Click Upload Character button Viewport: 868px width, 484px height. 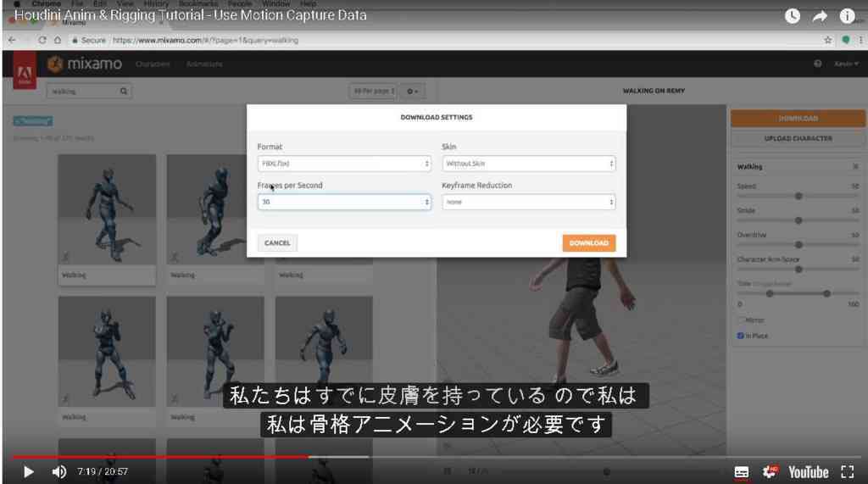[x=798, y=138]
